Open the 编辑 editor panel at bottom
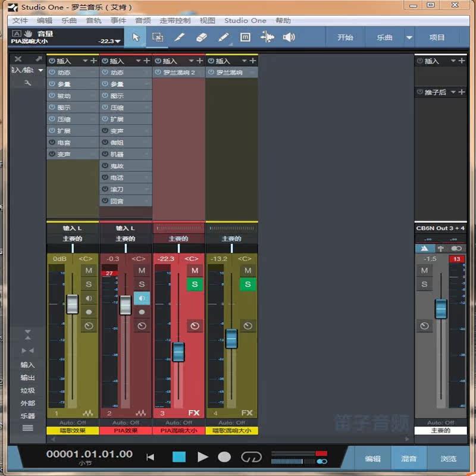The height and width of the screenshot is (476, 476). pyautogui.click(x=372, y=458)
